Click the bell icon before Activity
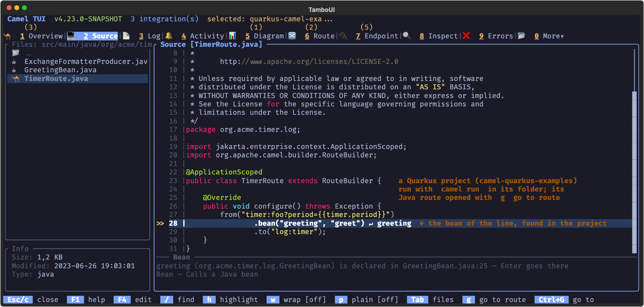 (x=169, y=36)
